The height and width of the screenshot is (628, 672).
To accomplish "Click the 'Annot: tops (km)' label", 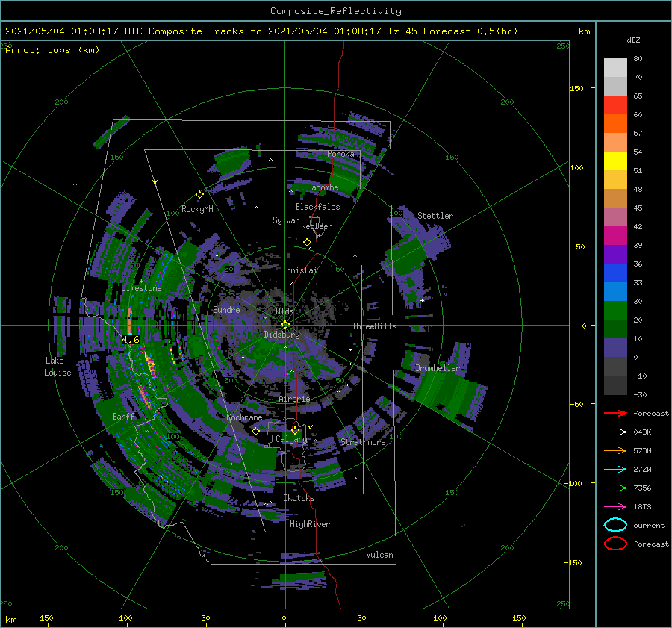I will pos(52,50).
